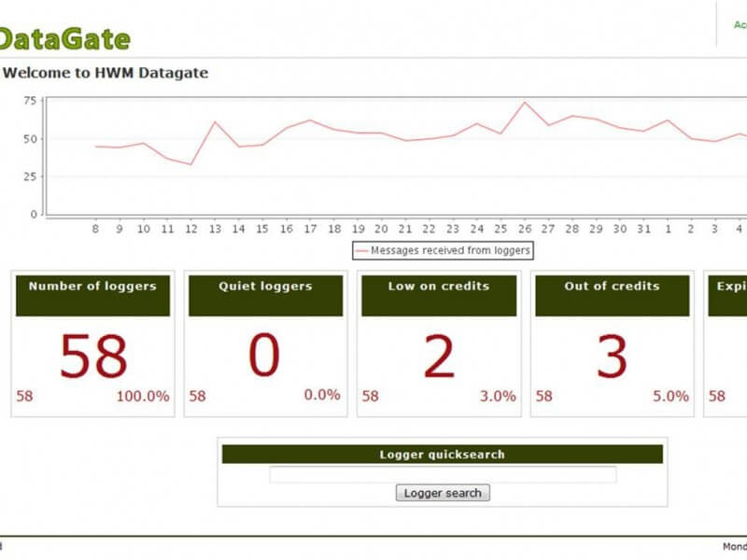Open the Out of credits card
Screen dimensions: 747x560
click(613, 343)
